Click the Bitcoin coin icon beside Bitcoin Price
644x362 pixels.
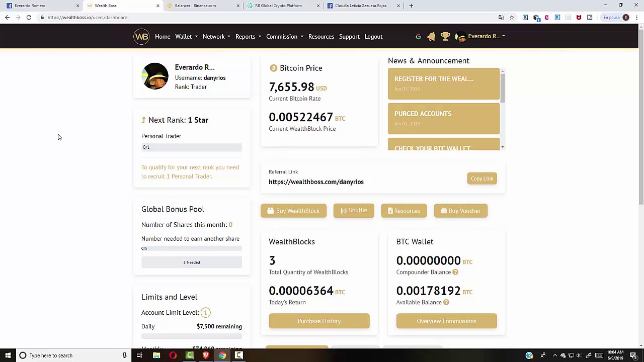pyautogui.click(x=273, y=68)
